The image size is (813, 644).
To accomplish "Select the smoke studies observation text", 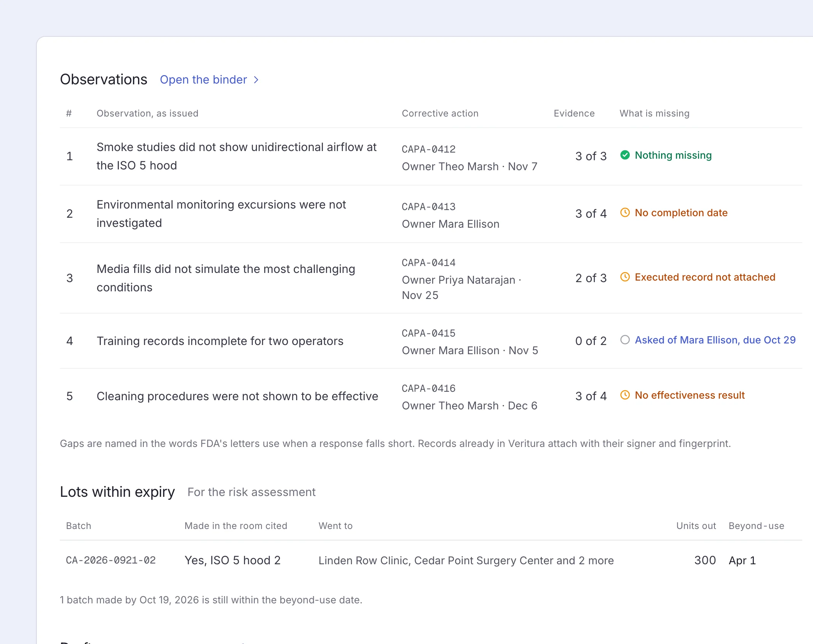I will 237,156.
